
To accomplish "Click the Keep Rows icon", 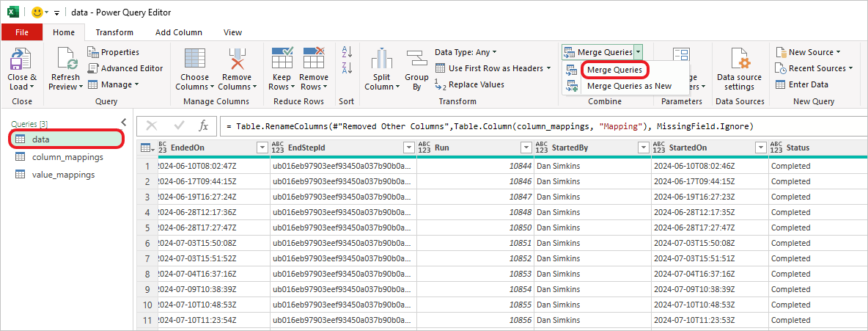I will (282, 58).
